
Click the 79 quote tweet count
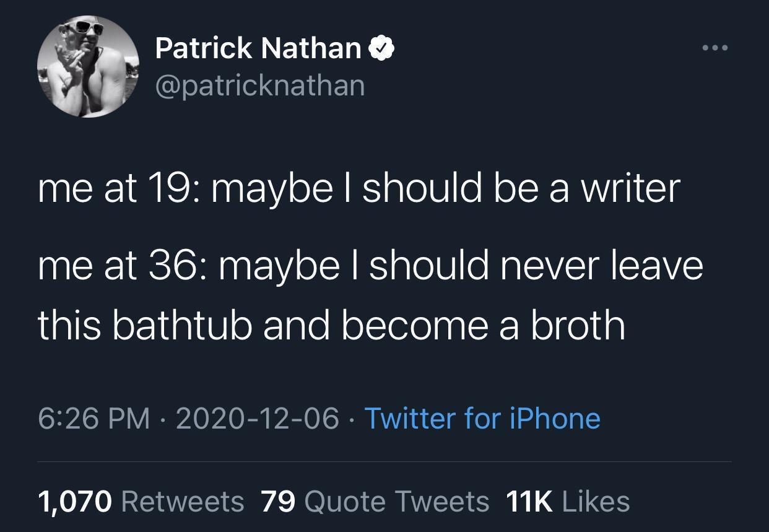278,501
